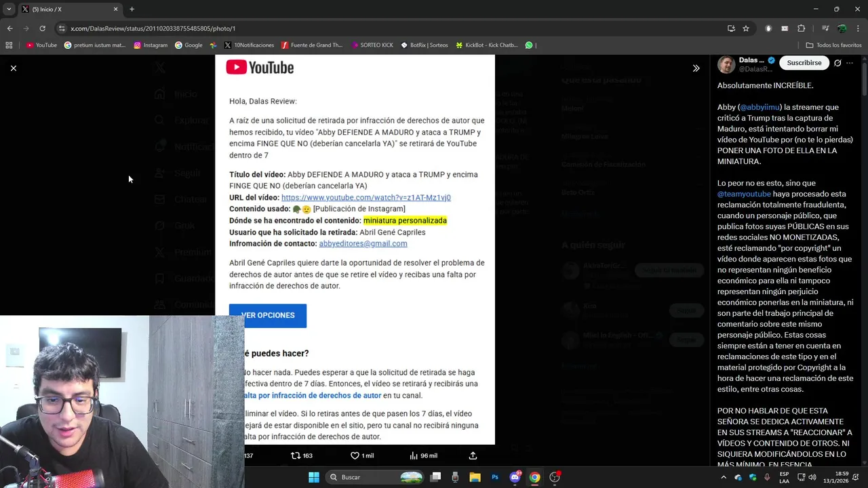Image resolution: width=868 pixels, height=488 pixels.
Task: Open the Chrome profile avatar
Action: click(842, 28)
